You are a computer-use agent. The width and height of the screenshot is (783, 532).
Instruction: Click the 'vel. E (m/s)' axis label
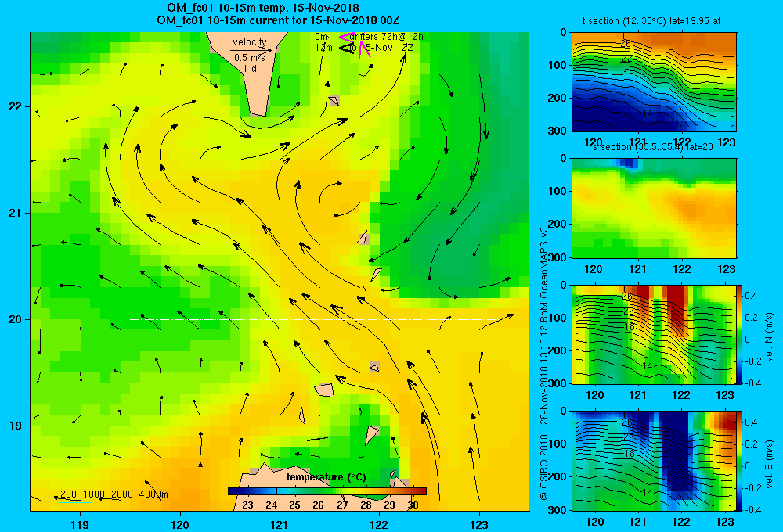(x=770, y=463)
